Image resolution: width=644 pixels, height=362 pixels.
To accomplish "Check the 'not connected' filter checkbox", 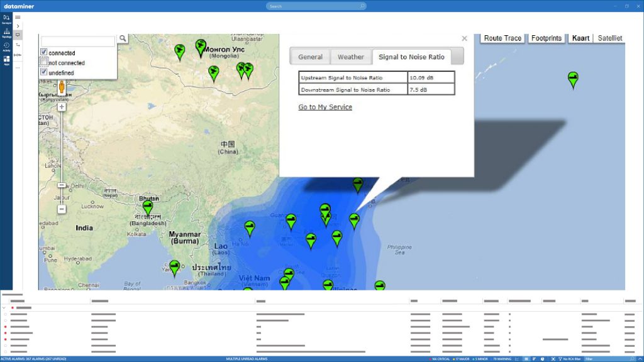I will click(x=43, y=62).
